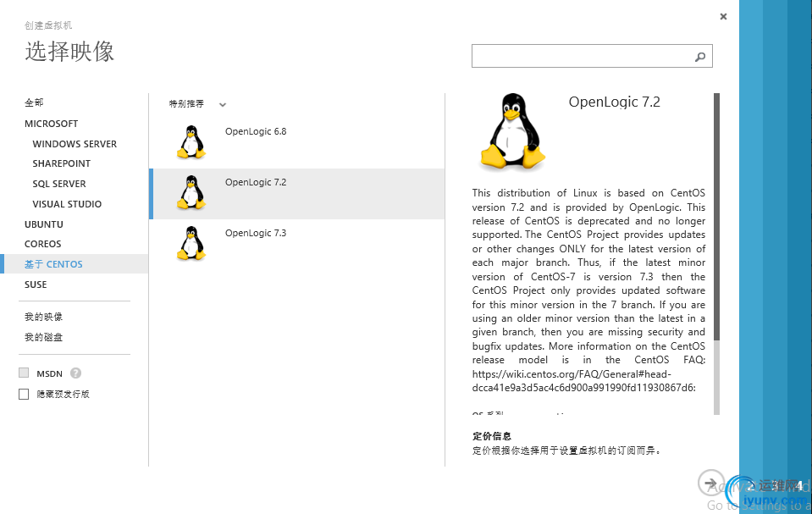
Task: Select the OpenLogic 7.3 image text
Action: point(256,233)
